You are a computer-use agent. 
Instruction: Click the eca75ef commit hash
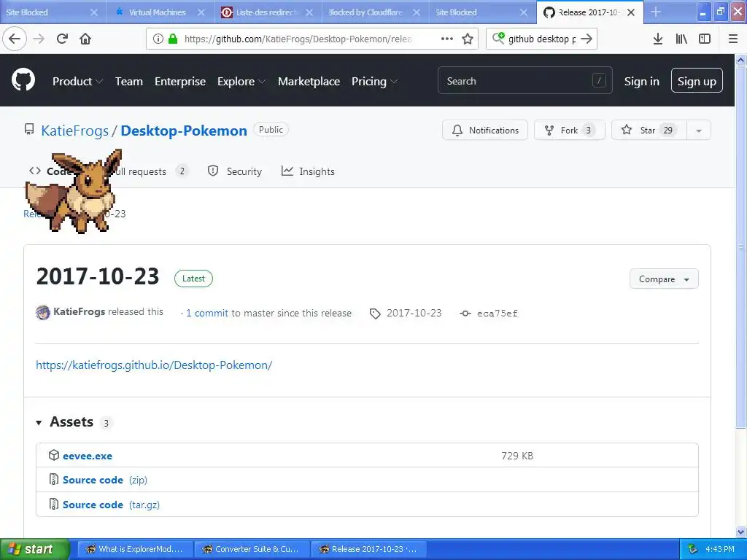click(x=497, y=314)
